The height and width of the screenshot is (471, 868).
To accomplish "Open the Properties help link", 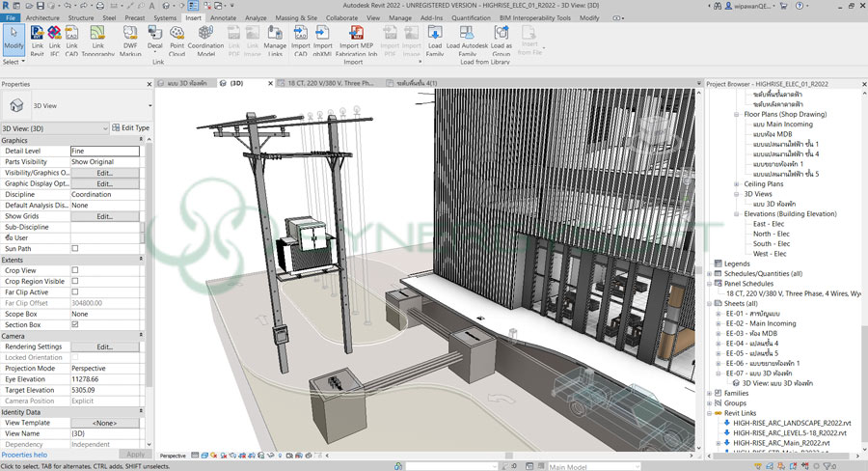I will pyautogui.click(x=24, y=455).
